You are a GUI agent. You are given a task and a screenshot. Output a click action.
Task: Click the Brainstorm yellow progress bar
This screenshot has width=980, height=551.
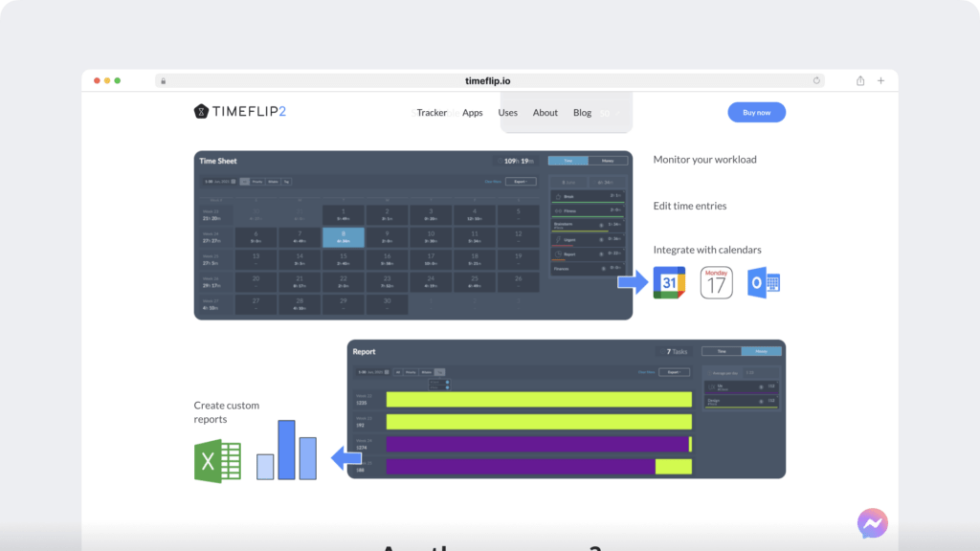pos(582,231)
